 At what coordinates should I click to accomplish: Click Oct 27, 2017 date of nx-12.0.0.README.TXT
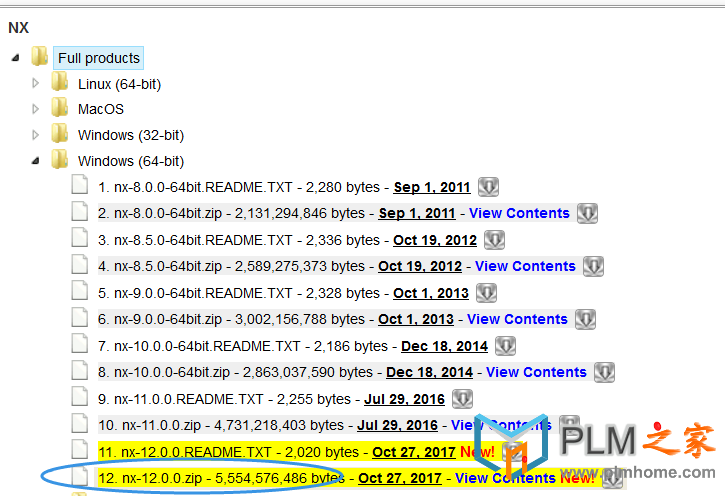(x=414, y=452)
